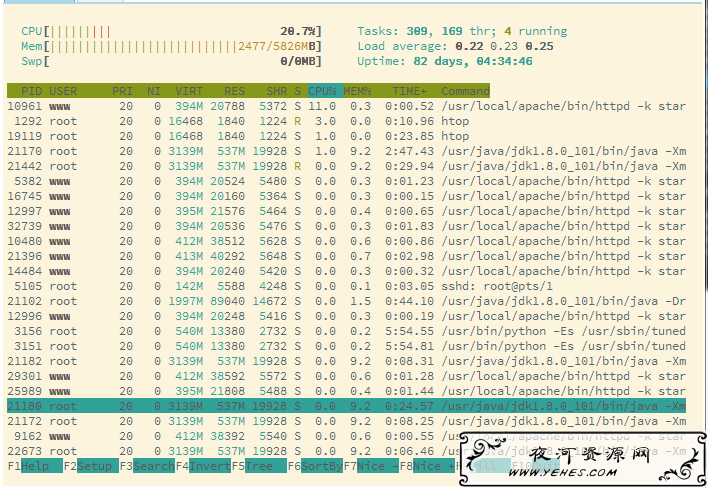Sort by the RES column header
The width and height of the screenshot is (708, 488).
pos(234,91)
